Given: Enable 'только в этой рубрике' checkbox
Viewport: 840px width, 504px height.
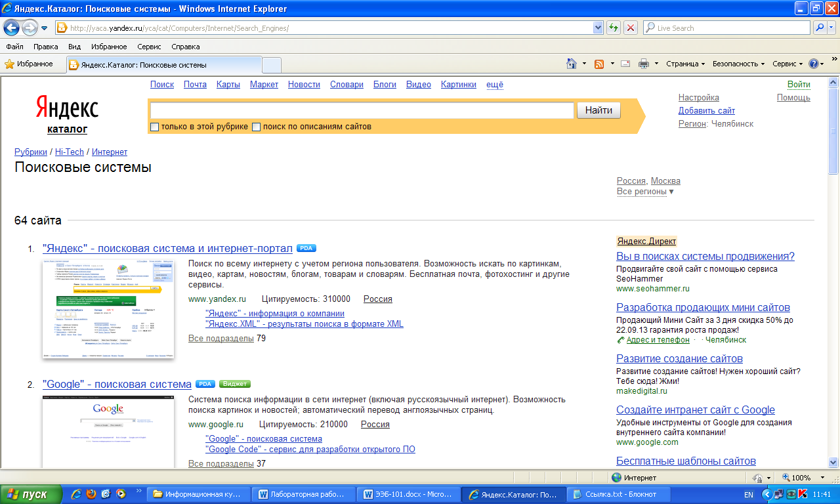Looking at the screenshot, I should pyautogui.click(x=155, y=127).
